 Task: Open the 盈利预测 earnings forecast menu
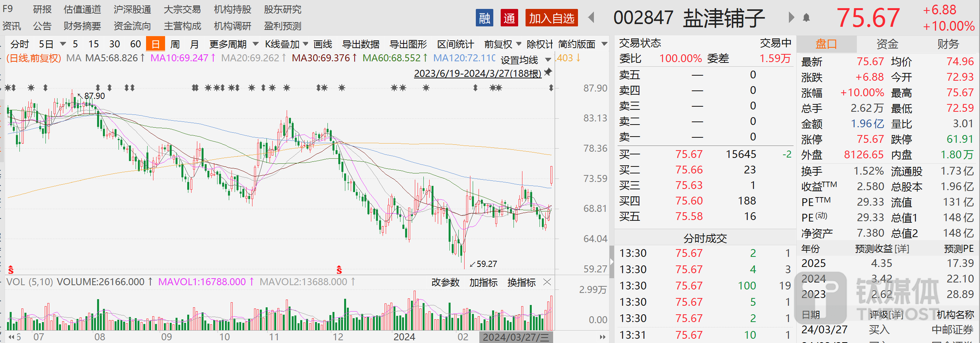283,26
